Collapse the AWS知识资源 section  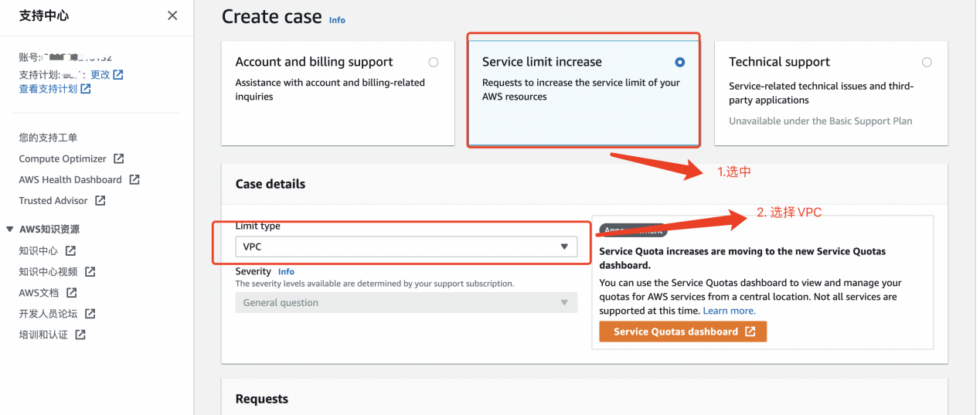tap(10, 230)
